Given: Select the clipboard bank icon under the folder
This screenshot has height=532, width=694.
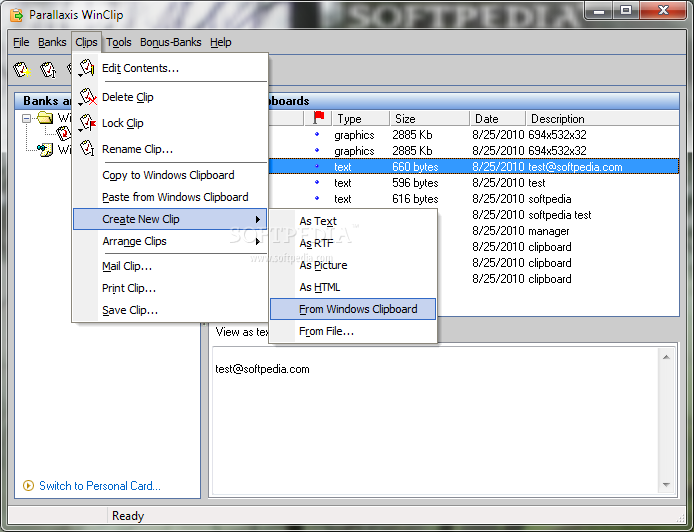Looking at the screenshot, I should (64, 133).
